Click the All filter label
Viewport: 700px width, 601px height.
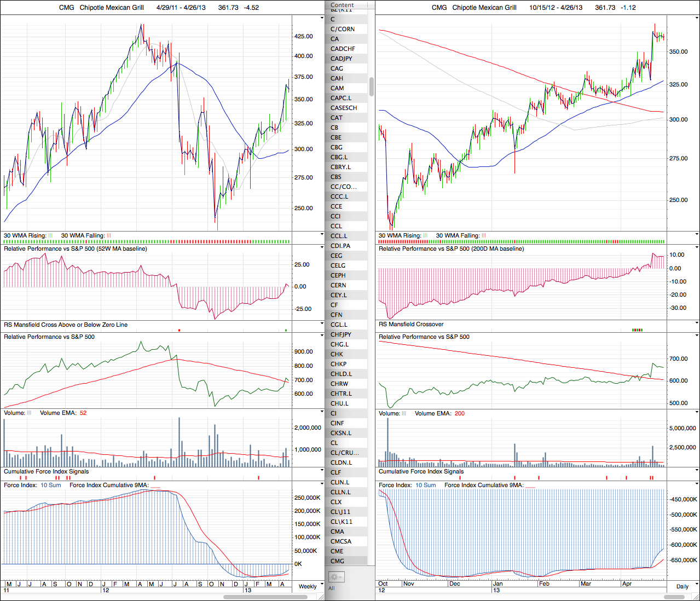(x=331, y=588)
